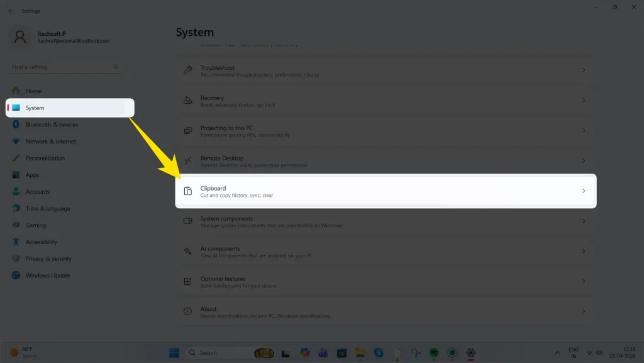Show hidden taskbar icons chevron
Viewport: 644px width, 363px height.
pyautogui.click(x=557, y=352)
